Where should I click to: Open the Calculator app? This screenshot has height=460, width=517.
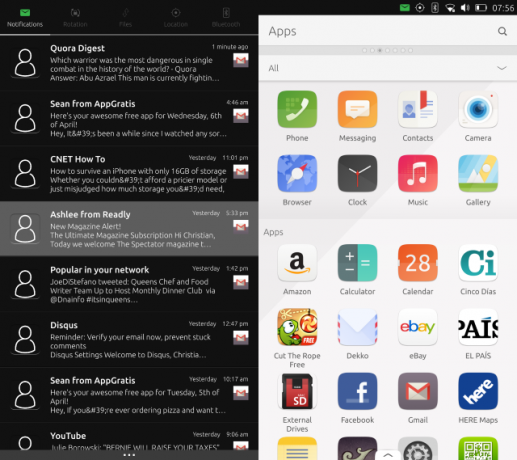click(357, 263)
